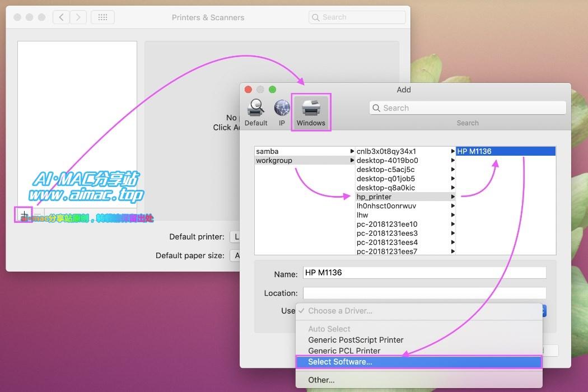
Task: Select cnlb3x0t8qy34x1 computer
Action: (405, 151)
